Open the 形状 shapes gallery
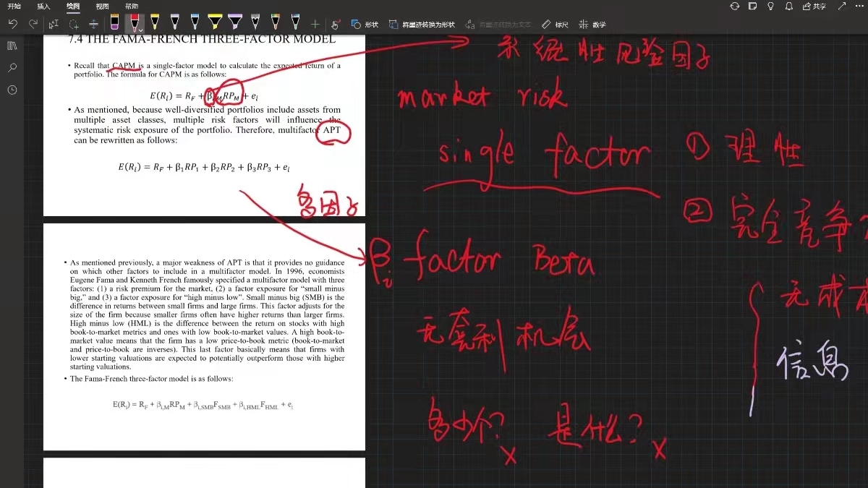 click(365, 25)
